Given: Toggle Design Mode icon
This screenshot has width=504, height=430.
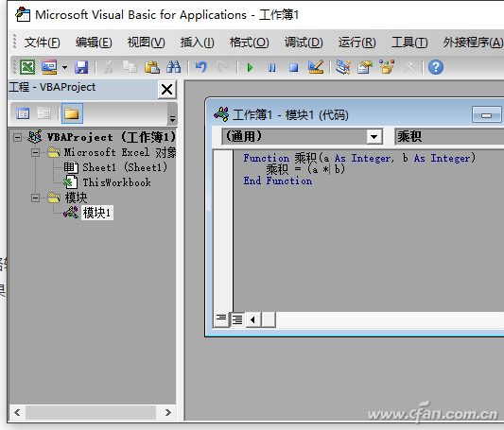Looking at the screenshot, I should coord(316,67).
